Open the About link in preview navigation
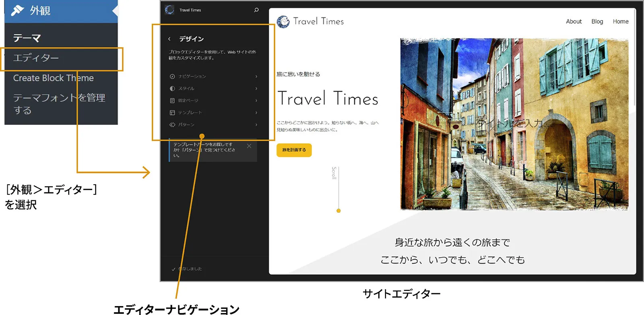The width and height of the screenshot is (644, 315). [x=574, y=21]
